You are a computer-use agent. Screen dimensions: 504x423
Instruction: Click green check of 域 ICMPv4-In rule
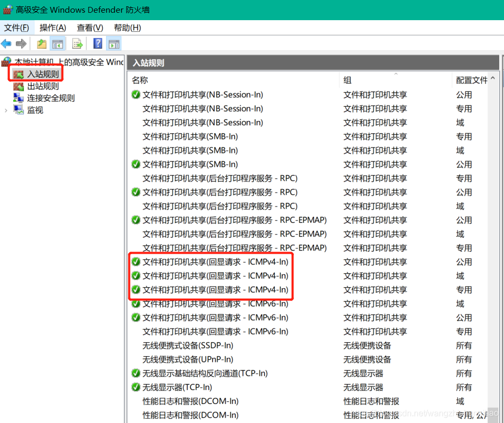136,275
